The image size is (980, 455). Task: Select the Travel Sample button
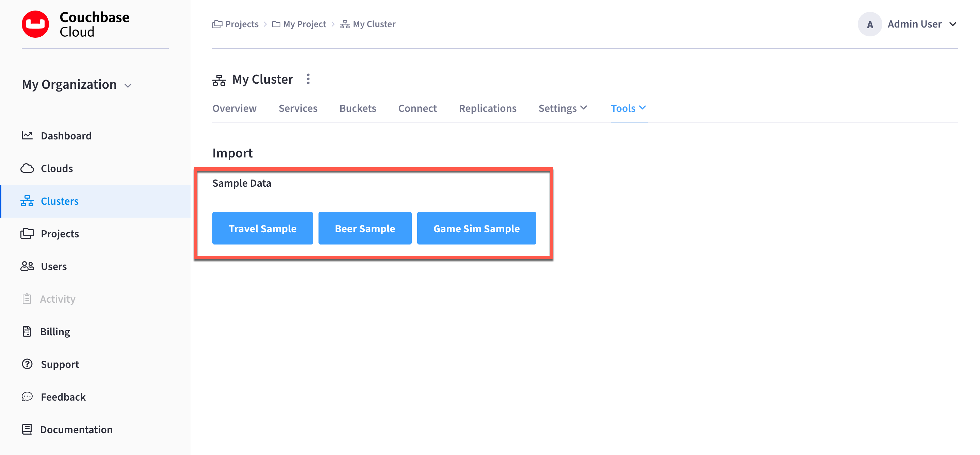(262, 228)
